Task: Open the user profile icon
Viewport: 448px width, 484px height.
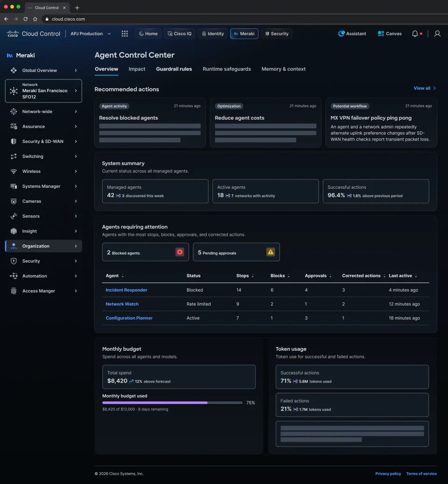Action: [x=437, y=34]
